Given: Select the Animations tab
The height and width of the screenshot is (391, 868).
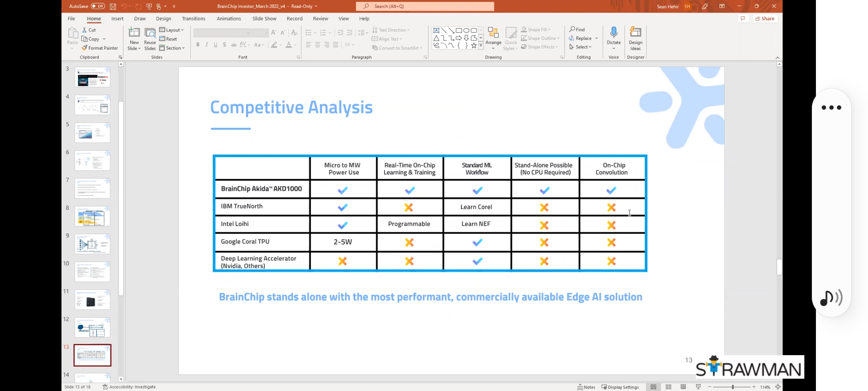Looking at the screenshot, I should 229,18.
